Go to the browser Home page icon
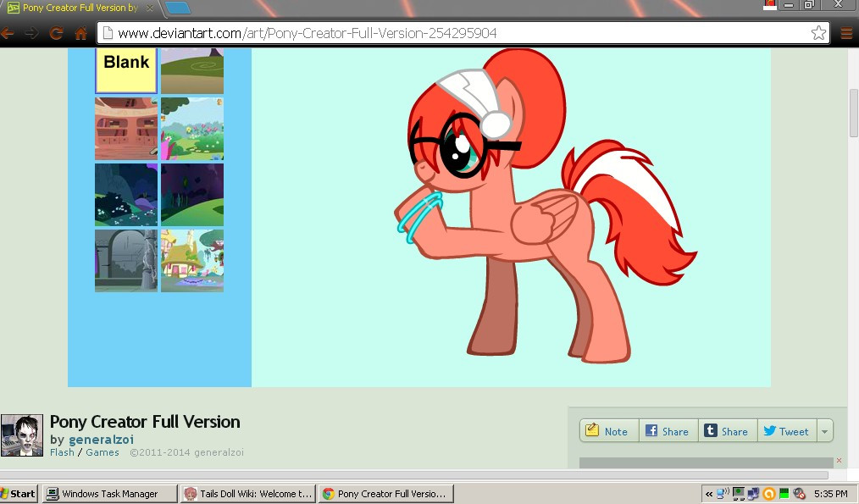Image resolution: width=859 pixels, height=504 pixels. pyautogui.click(x=81, y=33)
